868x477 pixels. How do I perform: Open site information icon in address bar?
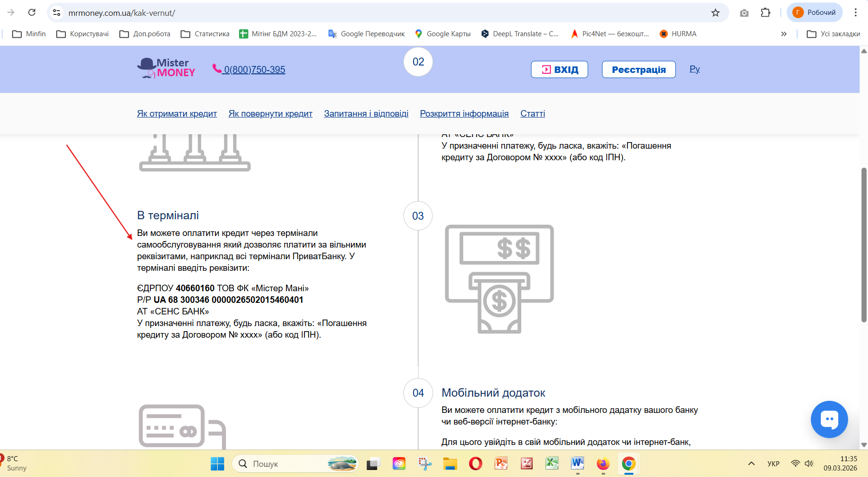(57, 13)
